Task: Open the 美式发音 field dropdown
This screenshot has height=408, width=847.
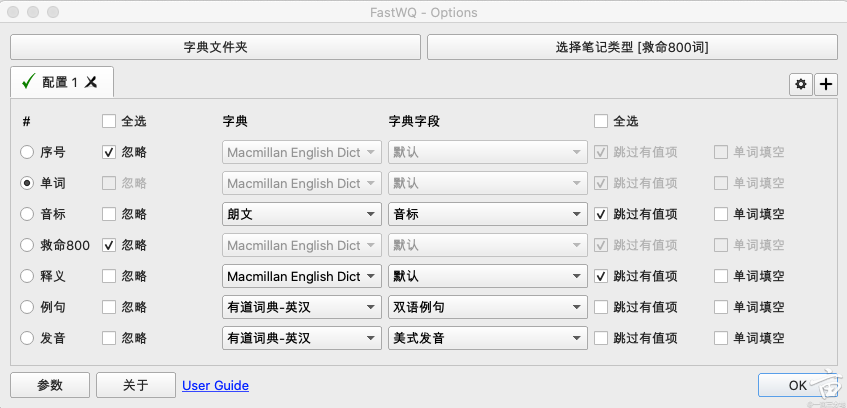Action: coord(486,338)
